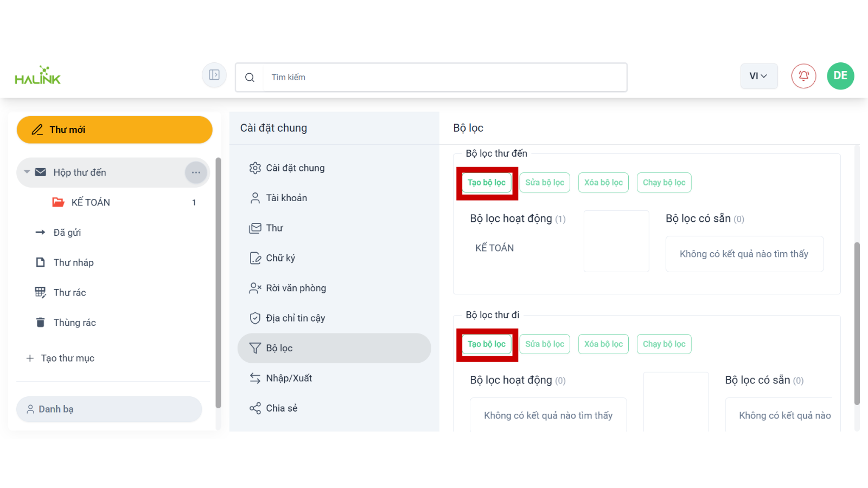Click the three-dot menu beside Hộp thư đến

point(196,172)
